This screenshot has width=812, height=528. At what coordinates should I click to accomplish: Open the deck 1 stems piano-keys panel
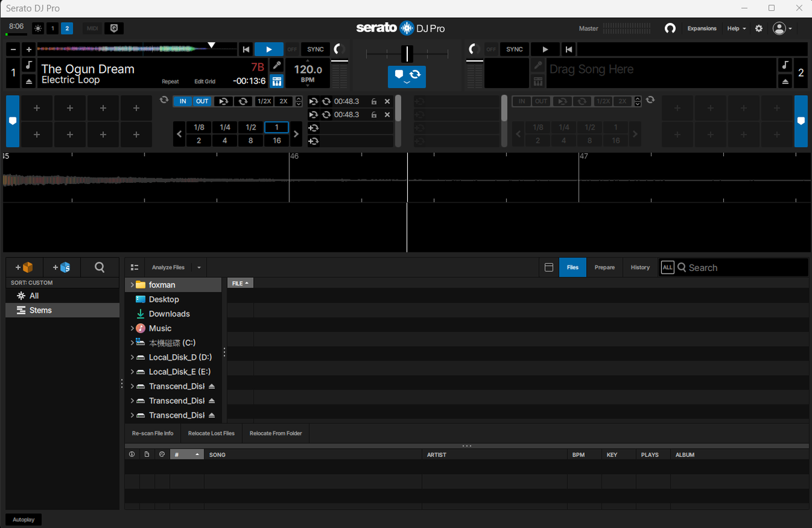pyautogui.click(x=276, y=81)
